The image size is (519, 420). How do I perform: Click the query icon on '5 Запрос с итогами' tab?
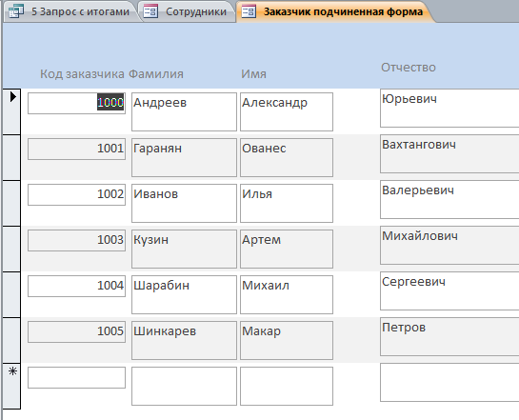pyautogui.click(x=16, y=11)
